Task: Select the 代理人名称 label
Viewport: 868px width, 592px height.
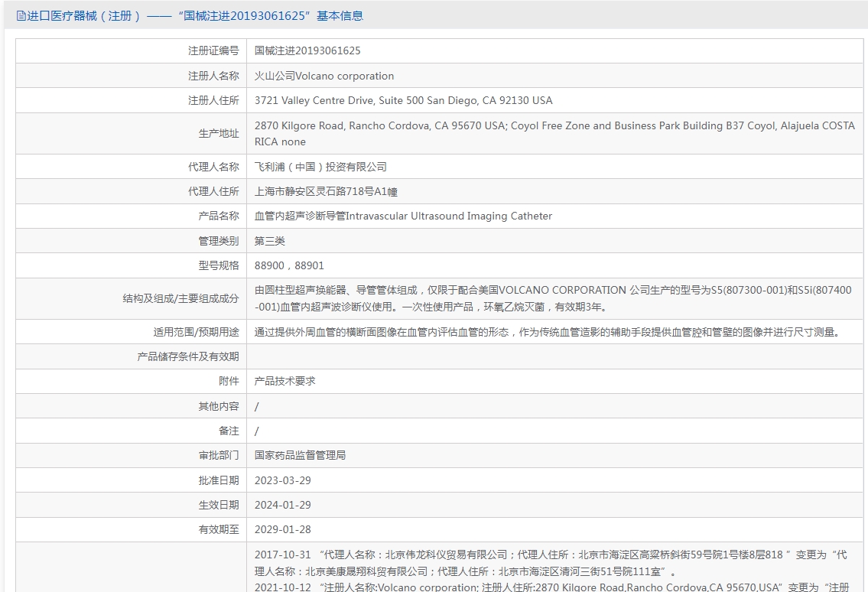Action: tap(213, 167)
